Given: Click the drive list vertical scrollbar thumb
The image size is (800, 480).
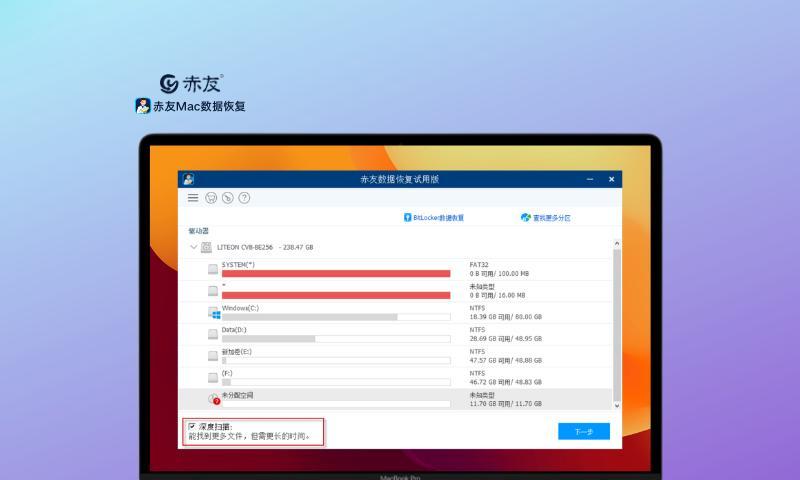Looking at the screenshot, I should (x=617, y=325).
